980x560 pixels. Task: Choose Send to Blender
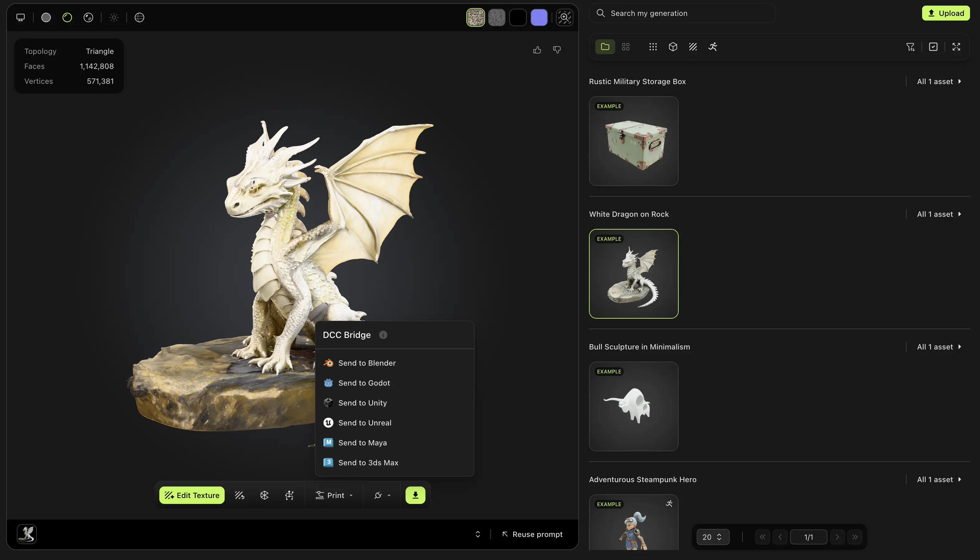tap(367, 363)
